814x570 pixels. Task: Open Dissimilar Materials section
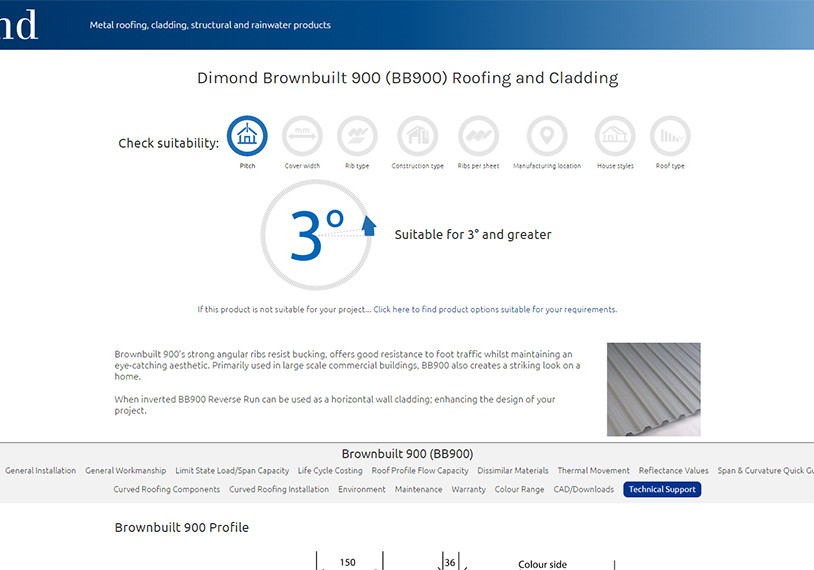click(513, 470)
